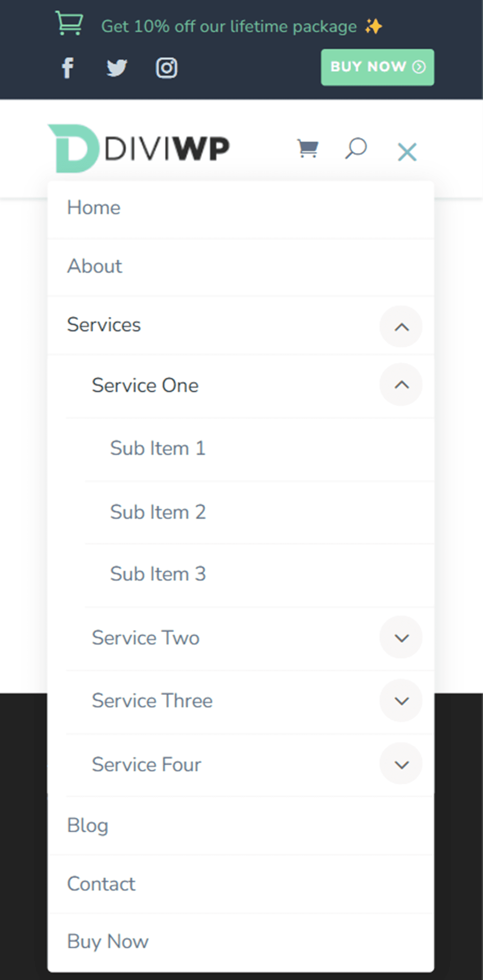The height and width of the screenshot is (980, 483).
Task: Click the lifetime package discount text
Action: pos(229,27)
